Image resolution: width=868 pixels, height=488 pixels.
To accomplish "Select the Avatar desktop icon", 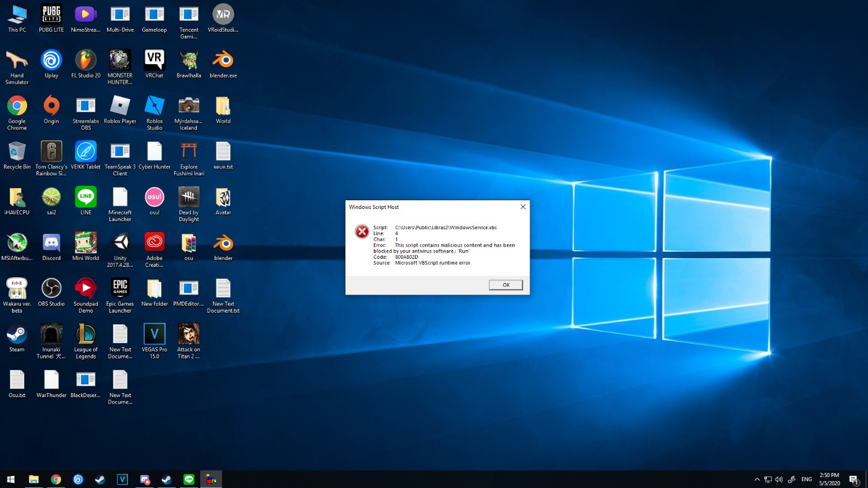I will [x=223, y=201].
